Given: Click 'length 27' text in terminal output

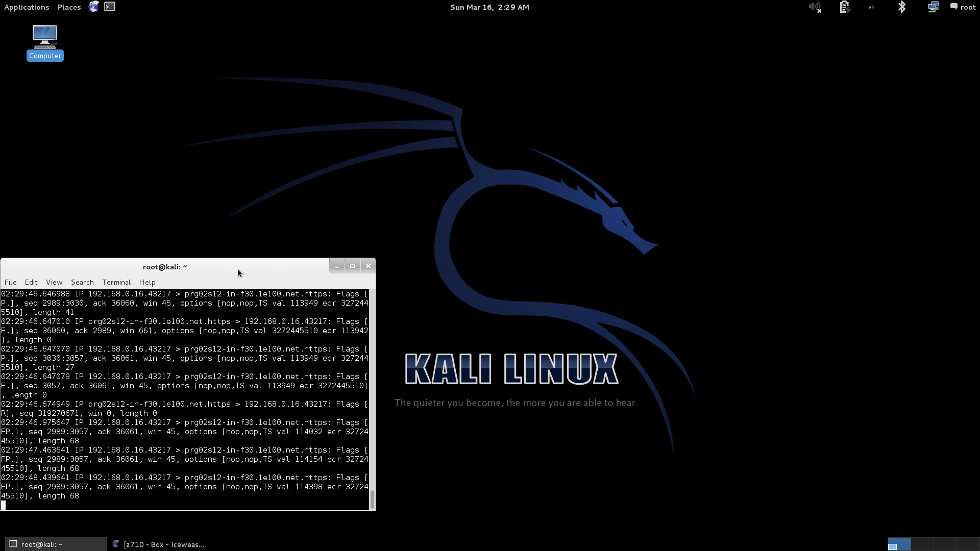Looking at the screenshot, I should click(x=54, y=367).
